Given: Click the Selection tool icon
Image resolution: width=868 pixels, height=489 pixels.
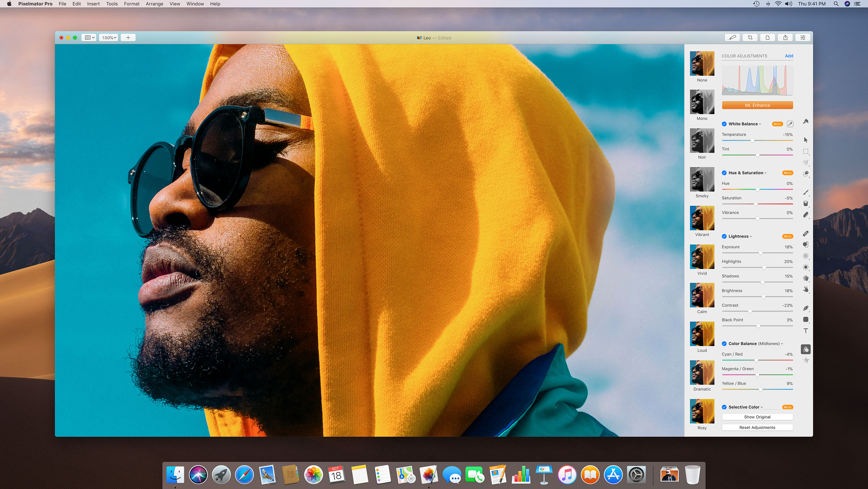Looking at the screenshot, I should [805, 151].
